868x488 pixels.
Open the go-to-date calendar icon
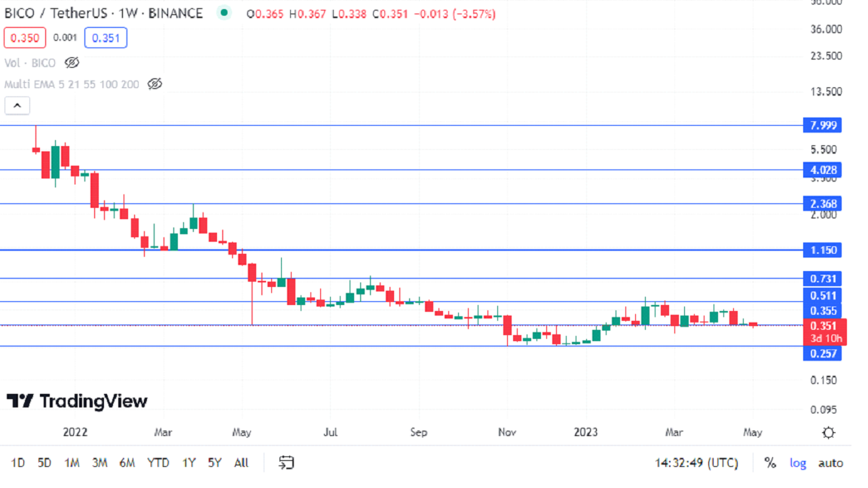(x=286, y=462)
